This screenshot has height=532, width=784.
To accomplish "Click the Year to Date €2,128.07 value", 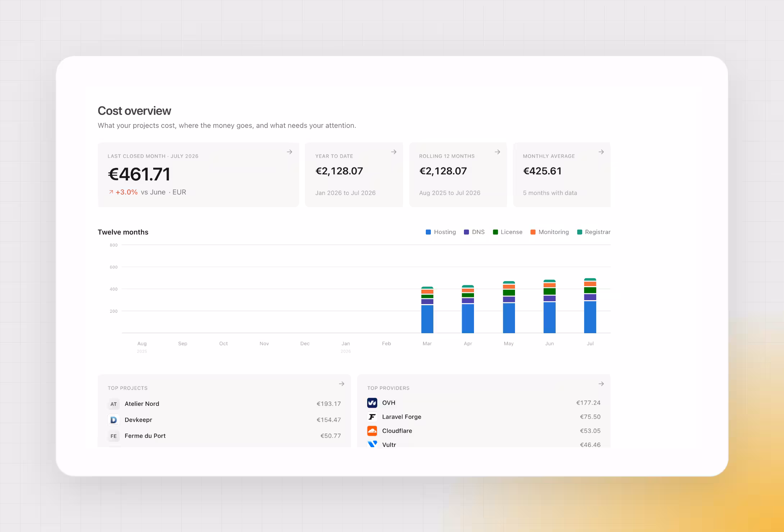I will pos(339,171).
